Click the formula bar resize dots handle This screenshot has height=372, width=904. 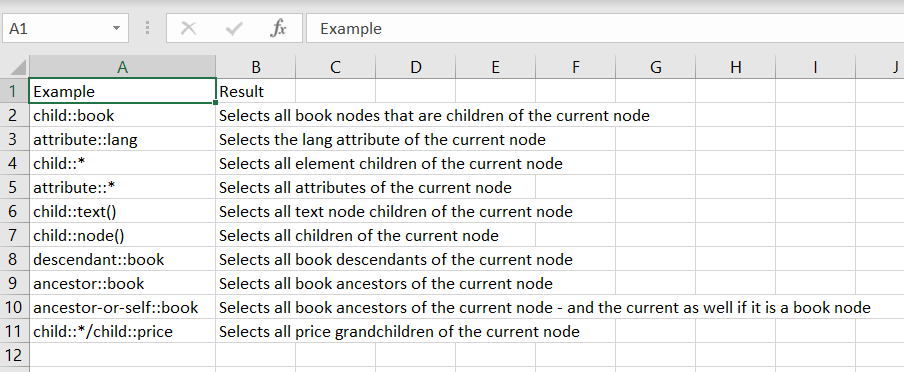[x=148, y=28]
